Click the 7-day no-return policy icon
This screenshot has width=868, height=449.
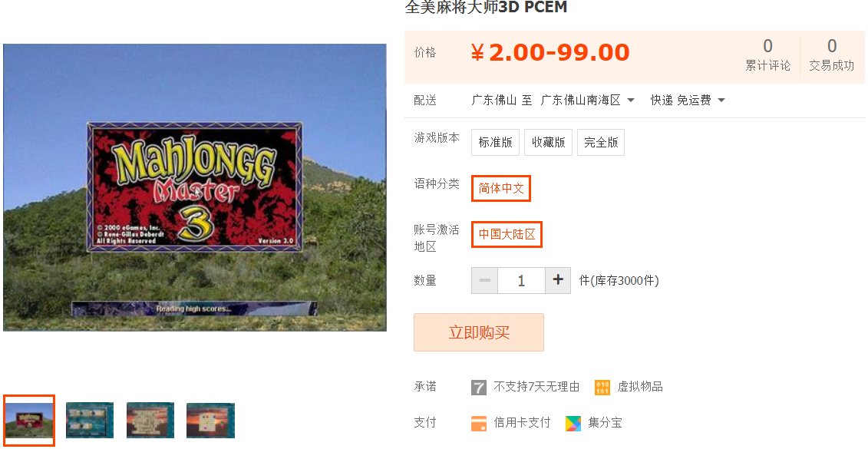tap(478, 387)
